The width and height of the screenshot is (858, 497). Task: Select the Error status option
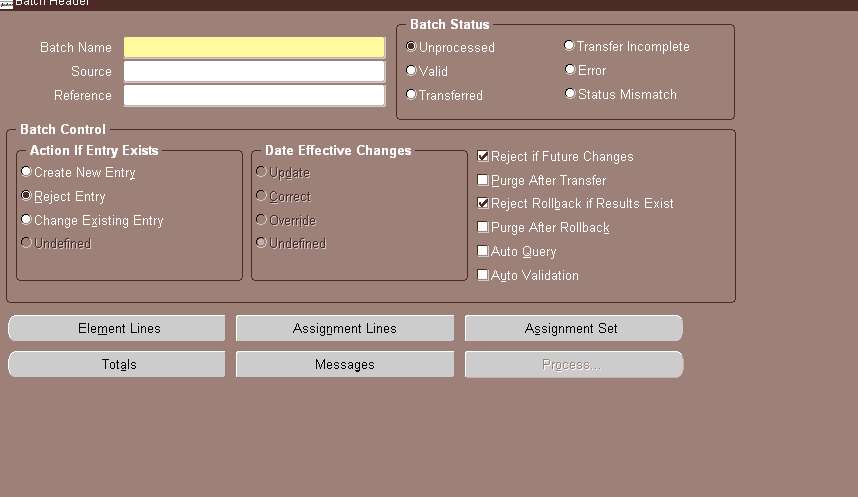click(x=570, y=70)
